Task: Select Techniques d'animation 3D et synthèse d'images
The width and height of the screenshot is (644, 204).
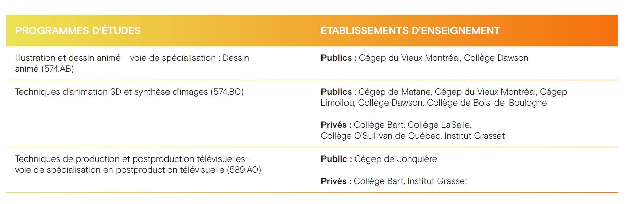Action: click(x=111, y=92)
